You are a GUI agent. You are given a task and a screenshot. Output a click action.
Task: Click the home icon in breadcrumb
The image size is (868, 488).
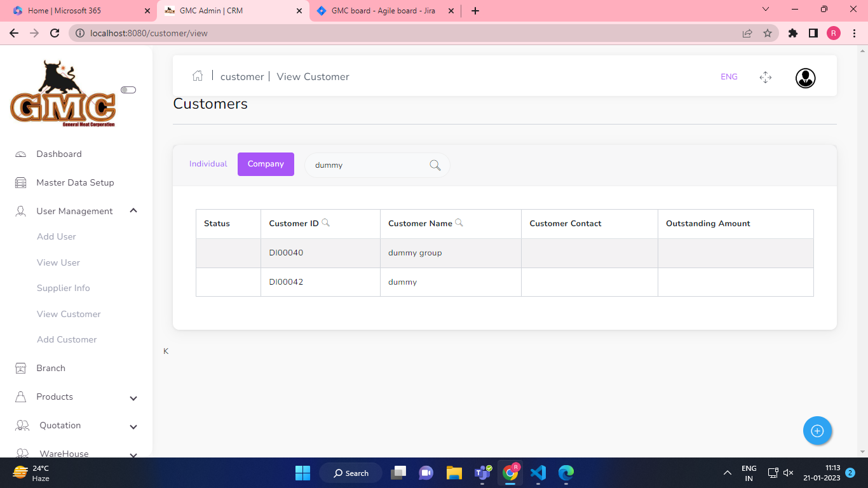tap(198, 76)
